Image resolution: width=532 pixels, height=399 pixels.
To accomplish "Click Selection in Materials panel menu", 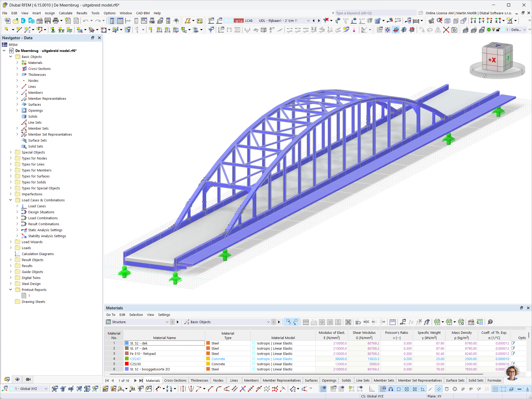I will [x=136, y=315].
